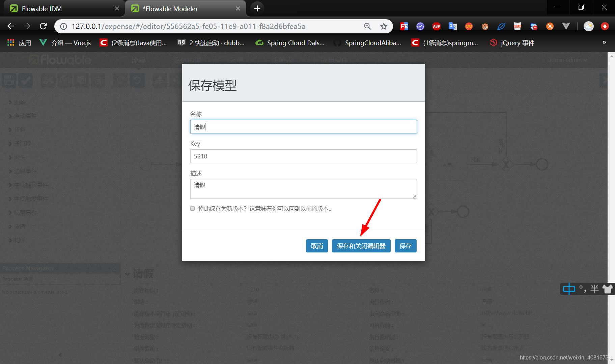
Task: Select the Cut scissors icon
Action: [x=48, y=80]
